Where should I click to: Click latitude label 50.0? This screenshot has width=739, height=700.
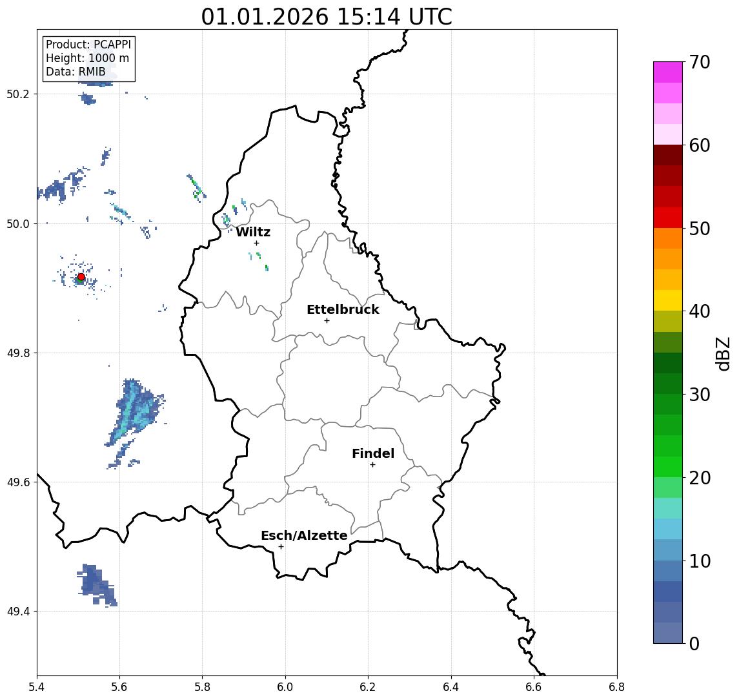(x=18, y=223)
